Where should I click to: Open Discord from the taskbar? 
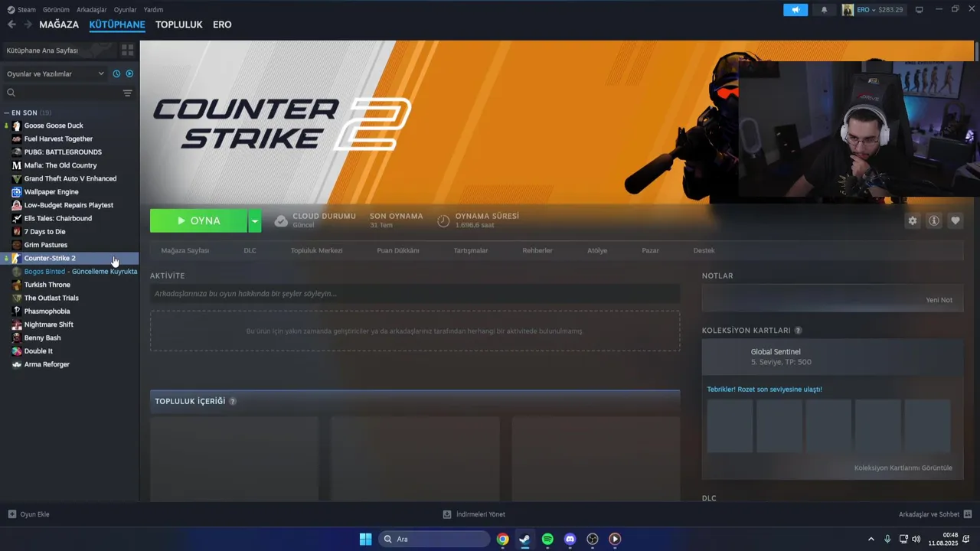tap(570, 539)
